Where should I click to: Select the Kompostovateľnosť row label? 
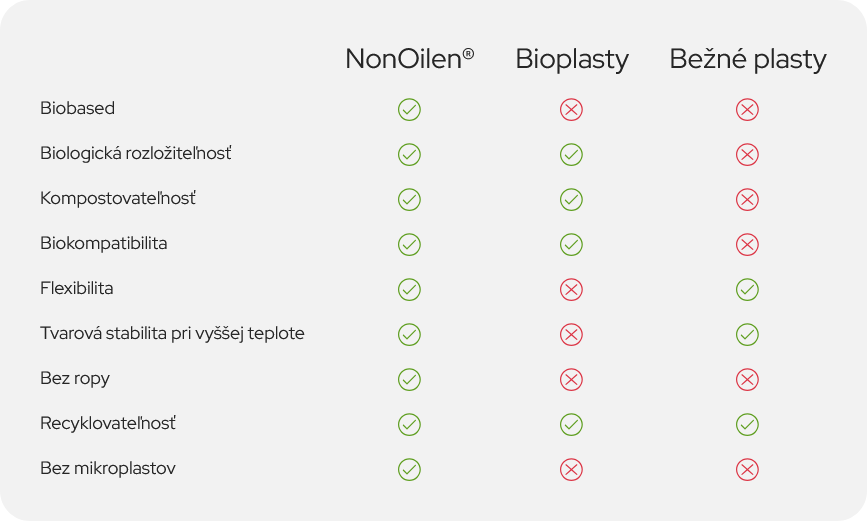[x=118, y=198]
